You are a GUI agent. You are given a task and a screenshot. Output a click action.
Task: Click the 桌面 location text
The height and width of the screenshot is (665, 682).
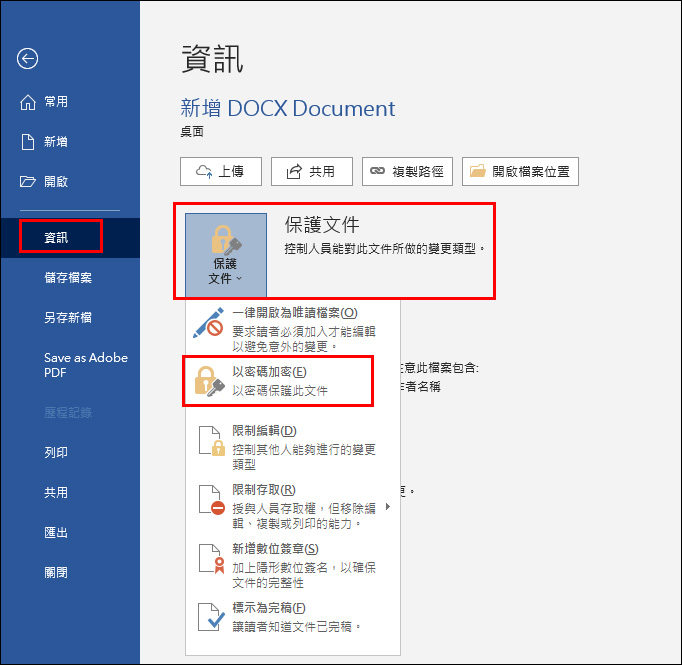pos(192,132)
